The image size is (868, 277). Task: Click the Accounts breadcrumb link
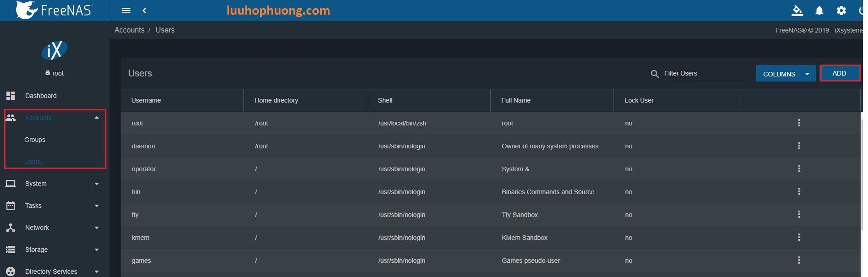click(x=129, y=30)
